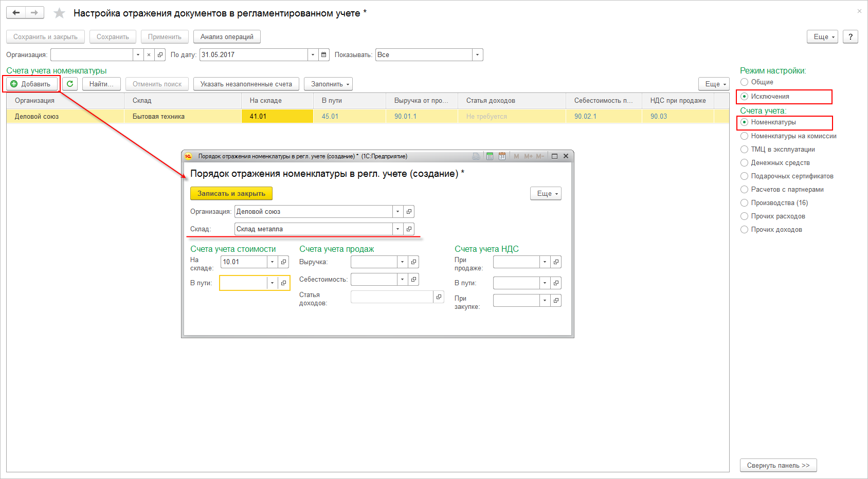The height and width of the screenshot is (479, 868).
Task: Select the Общие settings mode
Action: click(x=757, y=82)
